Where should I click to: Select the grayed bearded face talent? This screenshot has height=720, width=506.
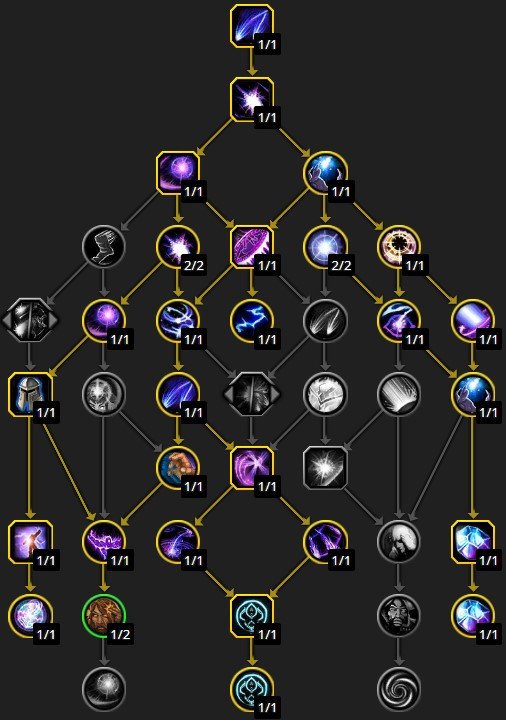click(x=399, y=615)
